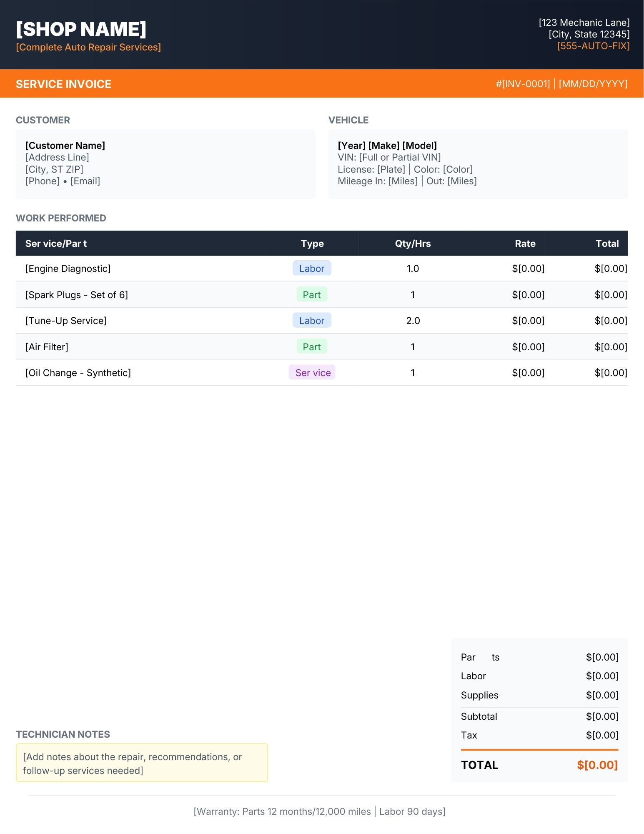Select the [Complete Auto Repair Services] tagline
Image resolution: width=644 pixels, height=834 pixels.
click(x=88, y=47)
